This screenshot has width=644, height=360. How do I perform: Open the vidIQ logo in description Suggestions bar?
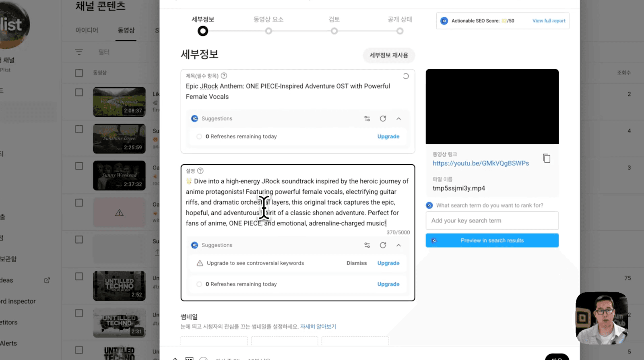point(194,245)
